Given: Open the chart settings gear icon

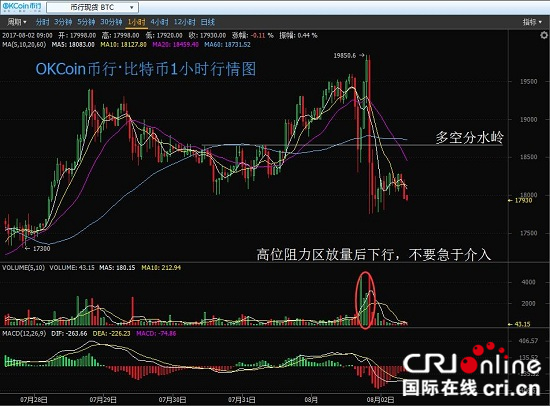Looking at the screenshot, I should click(x=543, y=35).
